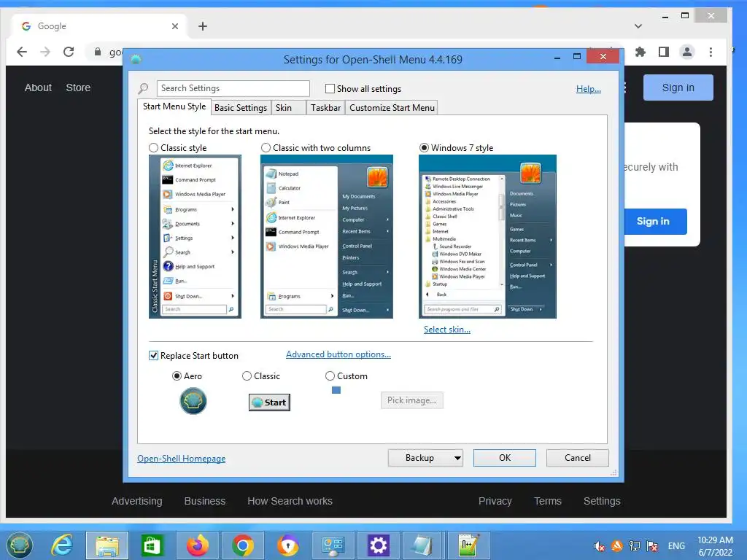Select the Classic style radio button

[x=153, y=148]
